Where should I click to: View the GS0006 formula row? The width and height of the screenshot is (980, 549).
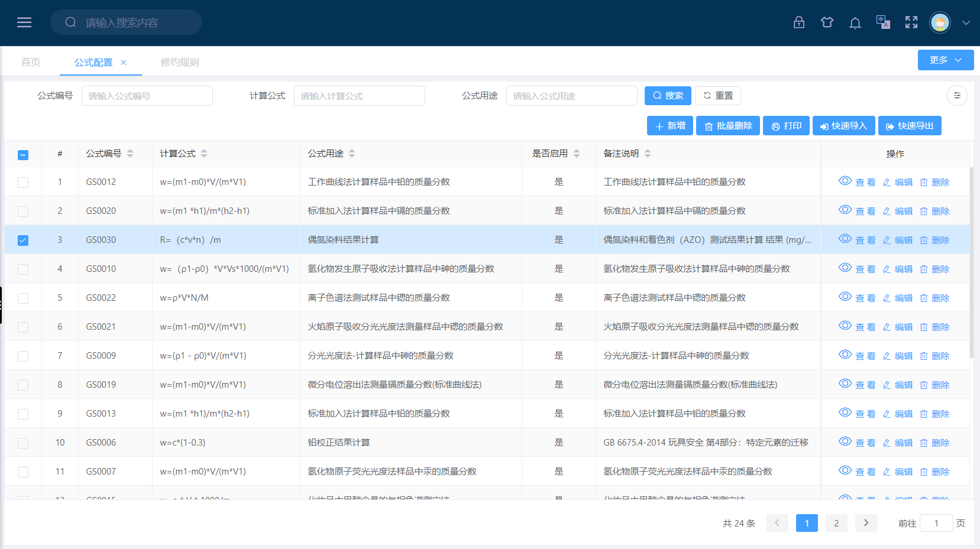point(857,443)
